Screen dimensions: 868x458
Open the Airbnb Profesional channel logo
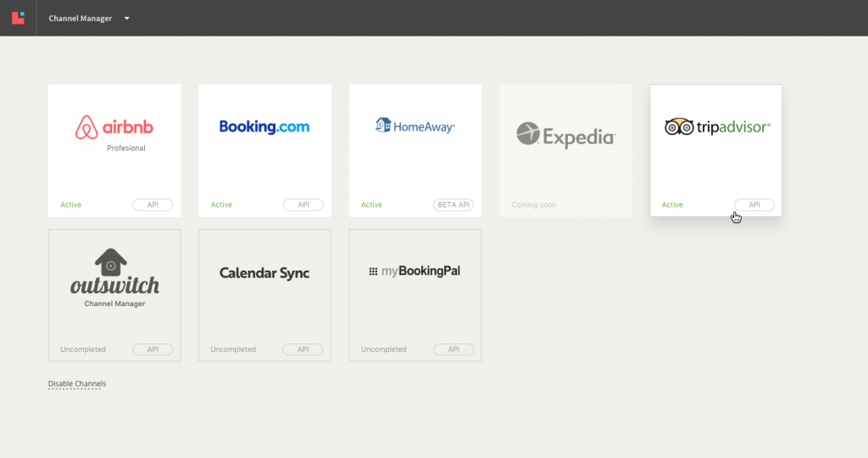point(114,127)
